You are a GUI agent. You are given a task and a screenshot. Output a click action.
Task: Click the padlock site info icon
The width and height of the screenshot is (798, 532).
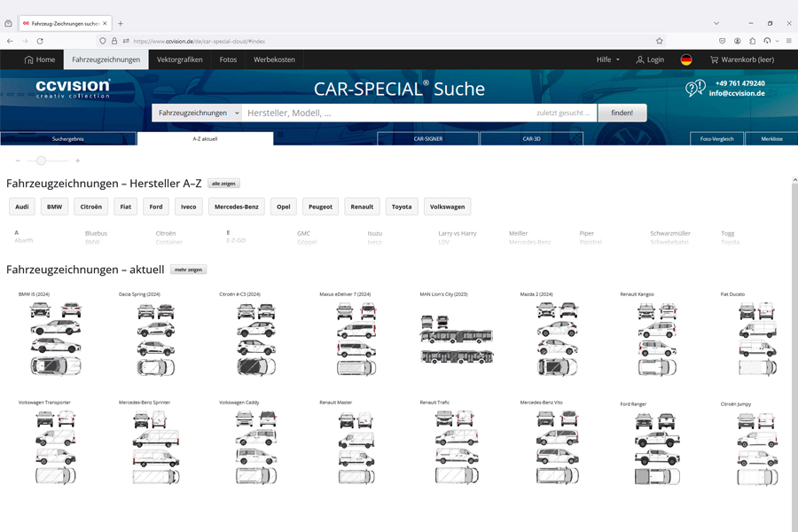[114, 41]
